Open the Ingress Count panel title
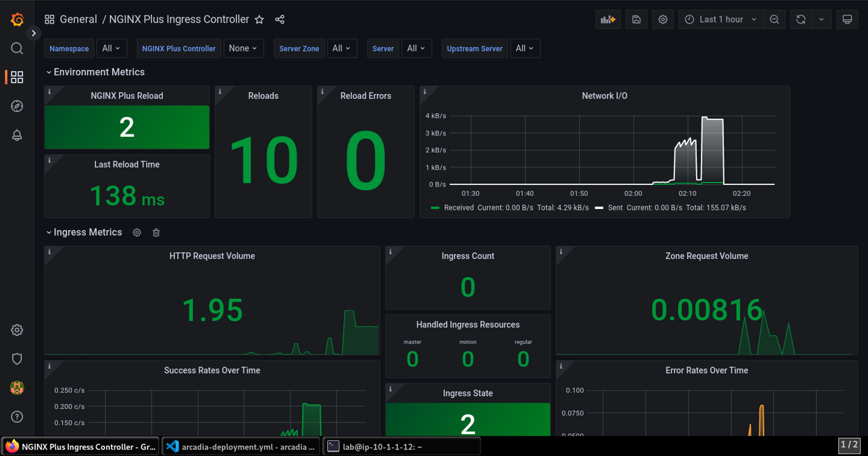This screenshot has width=868, height=456. (468, 256)
